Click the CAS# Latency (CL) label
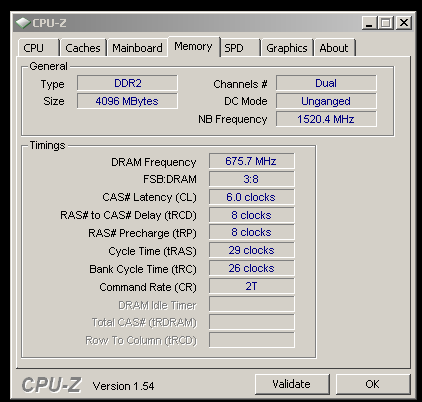422x402 pixels. (149, 197)
